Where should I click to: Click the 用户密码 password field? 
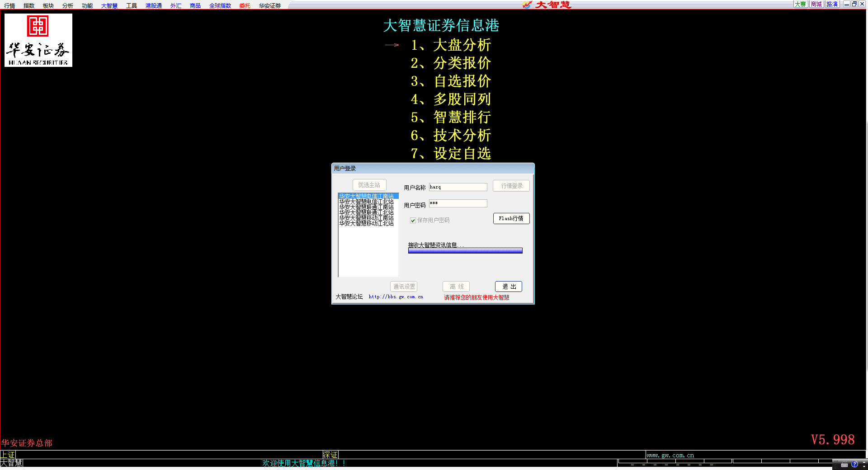click(458, 203)
